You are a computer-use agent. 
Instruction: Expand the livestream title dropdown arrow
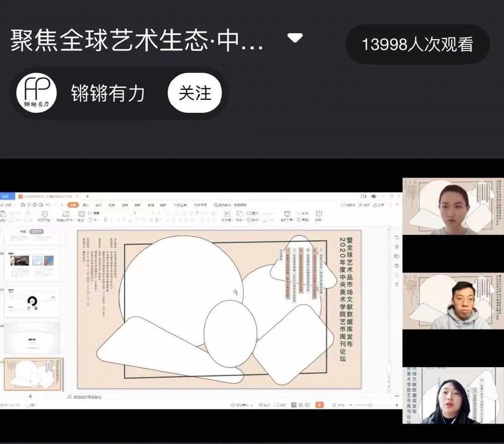pos(295,38)
